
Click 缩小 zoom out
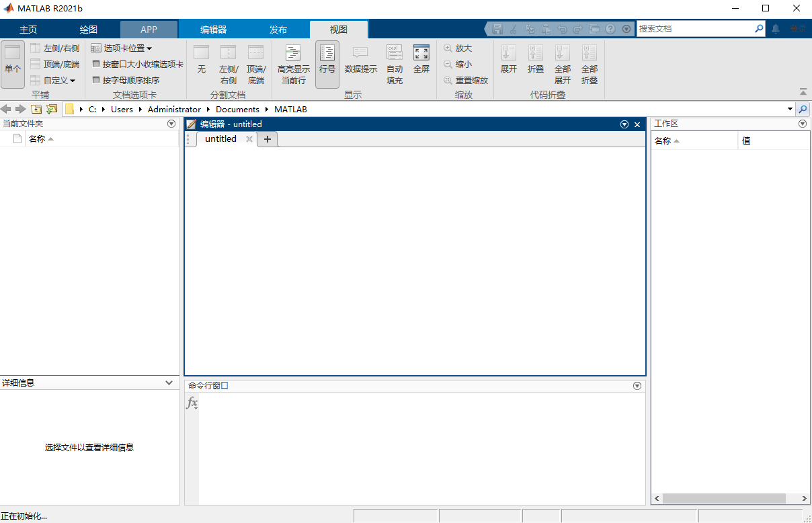click(458, 65)
